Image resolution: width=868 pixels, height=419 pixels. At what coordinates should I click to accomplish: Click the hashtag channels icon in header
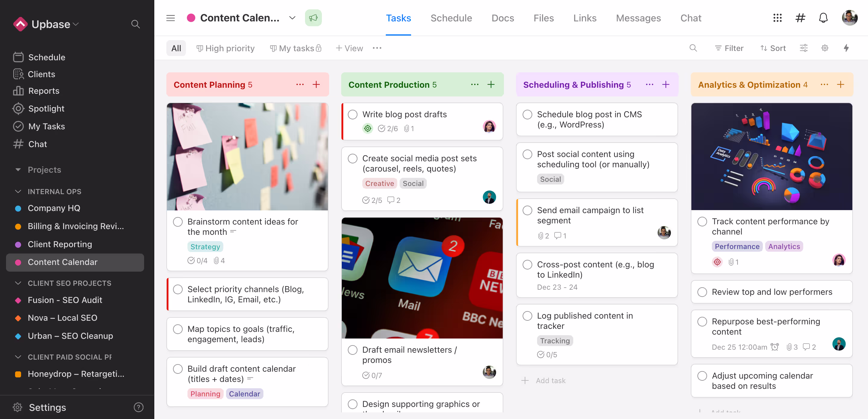tap(800, 18)
